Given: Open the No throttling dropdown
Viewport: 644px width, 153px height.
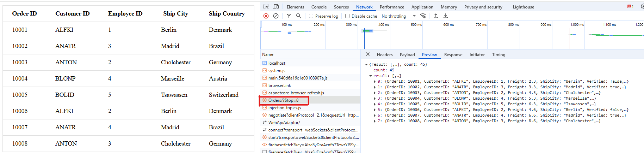Looking at the screenshot, I should [x=398, y=16].
